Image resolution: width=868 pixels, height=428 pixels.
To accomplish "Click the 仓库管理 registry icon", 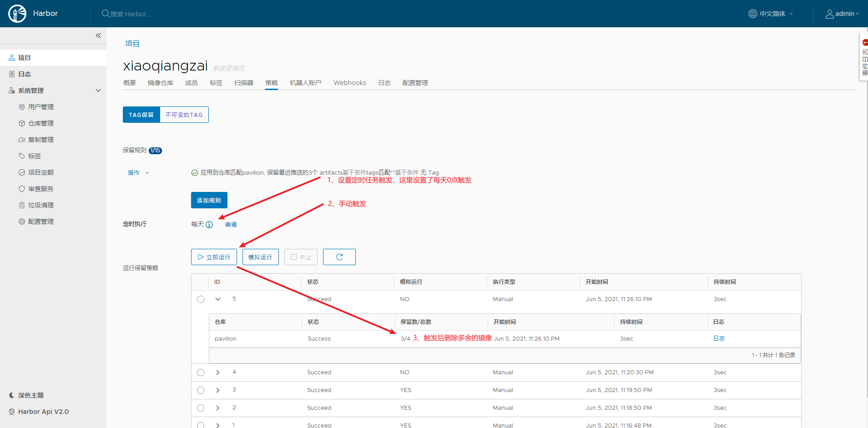I will point(22,123).
